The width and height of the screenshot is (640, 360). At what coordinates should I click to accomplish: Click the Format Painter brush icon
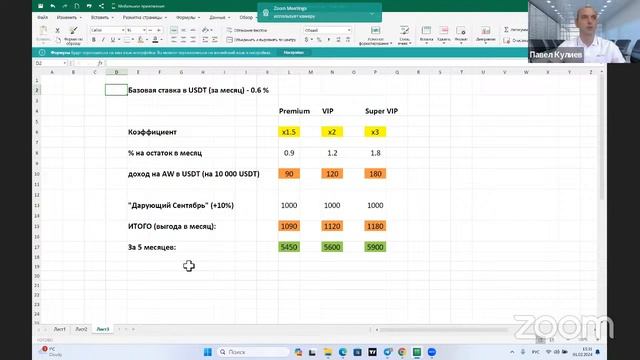click(x=73, y=30)
